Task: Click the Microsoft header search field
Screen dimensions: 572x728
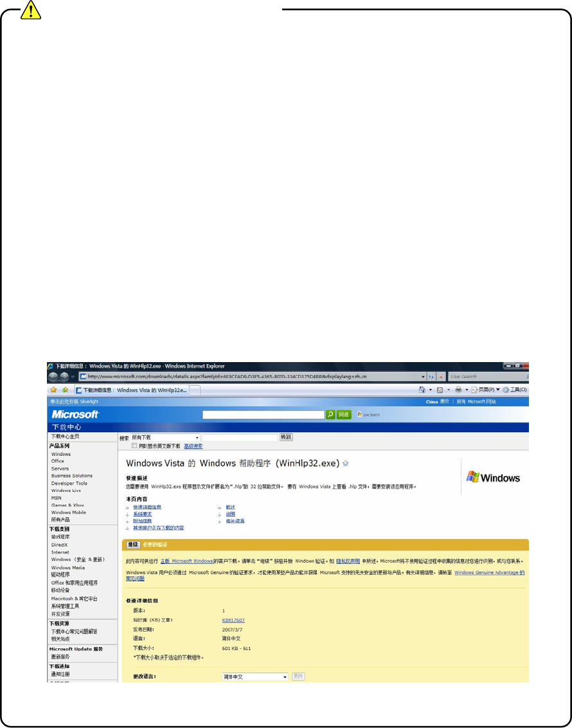Action: (x=263, y=415)
